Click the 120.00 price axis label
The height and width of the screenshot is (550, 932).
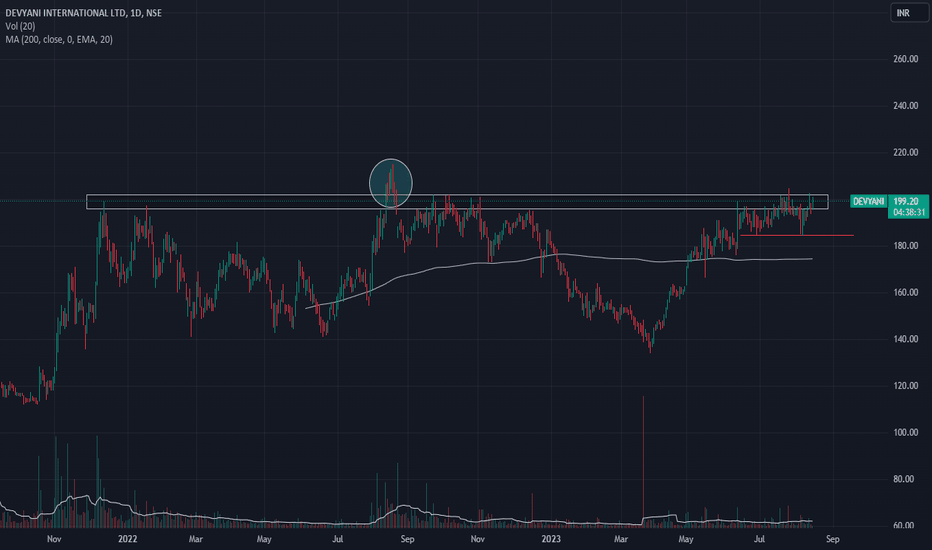pos(905,386)
